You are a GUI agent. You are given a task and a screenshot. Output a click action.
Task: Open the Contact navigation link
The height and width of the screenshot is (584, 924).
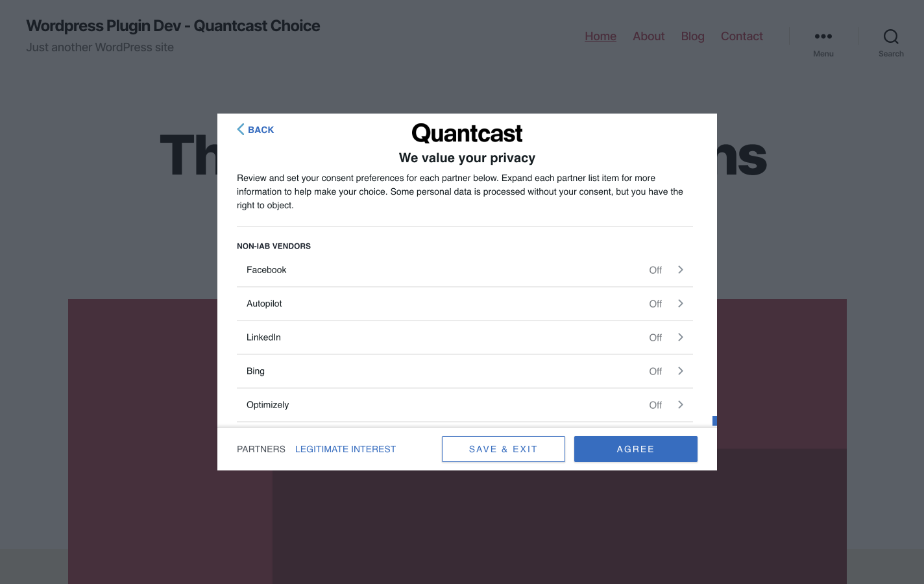tap(742, 36)
